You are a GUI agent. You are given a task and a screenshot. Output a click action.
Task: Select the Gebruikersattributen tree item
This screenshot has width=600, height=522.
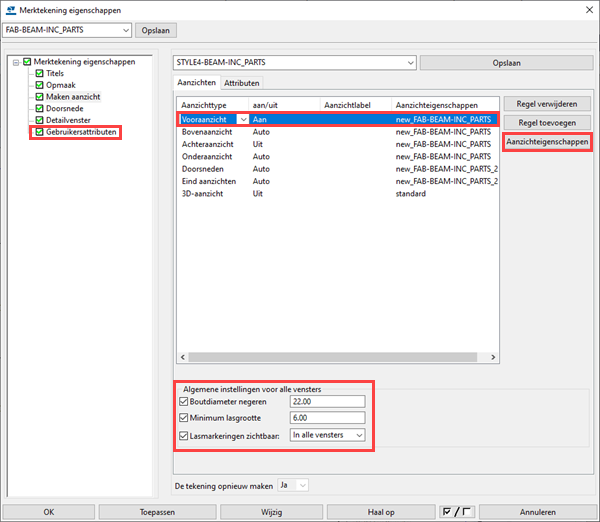(x=81, y=132)
